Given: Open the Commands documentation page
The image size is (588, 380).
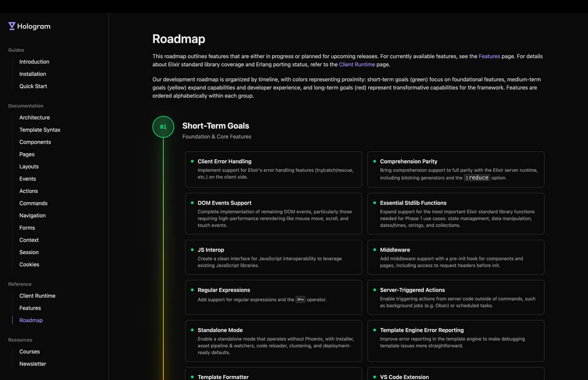Looking at the screenshot, I should [33, 203].
